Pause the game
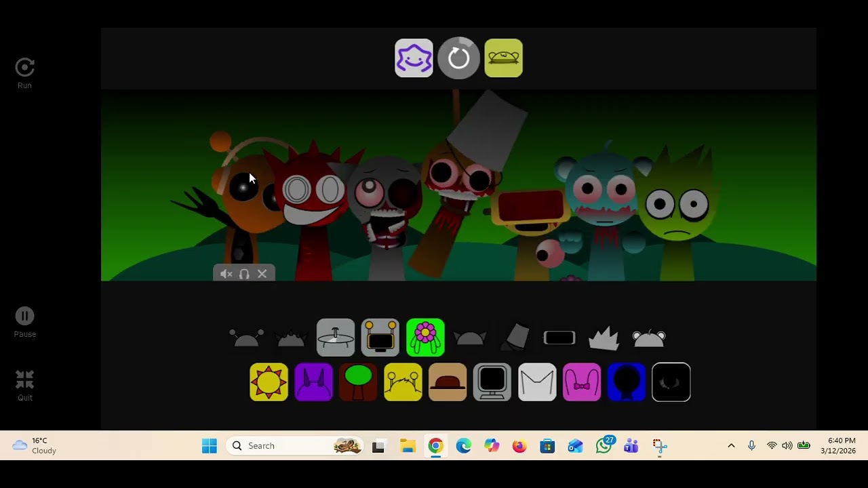Screen dimensions: 868x488 point(24,322)
